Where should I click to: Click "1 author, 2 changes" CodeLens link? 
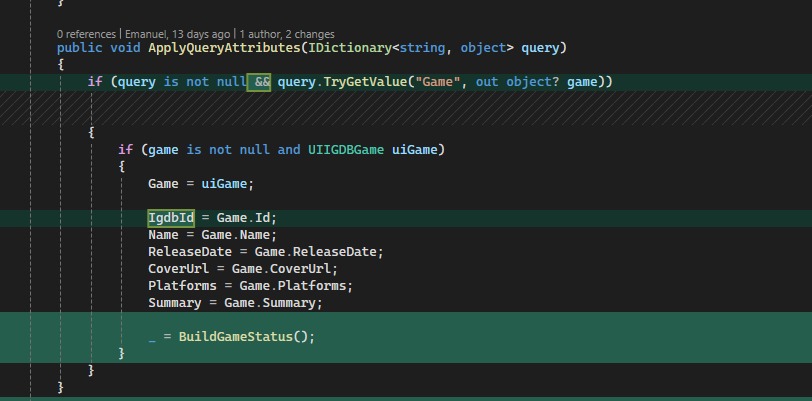point(287,34)
